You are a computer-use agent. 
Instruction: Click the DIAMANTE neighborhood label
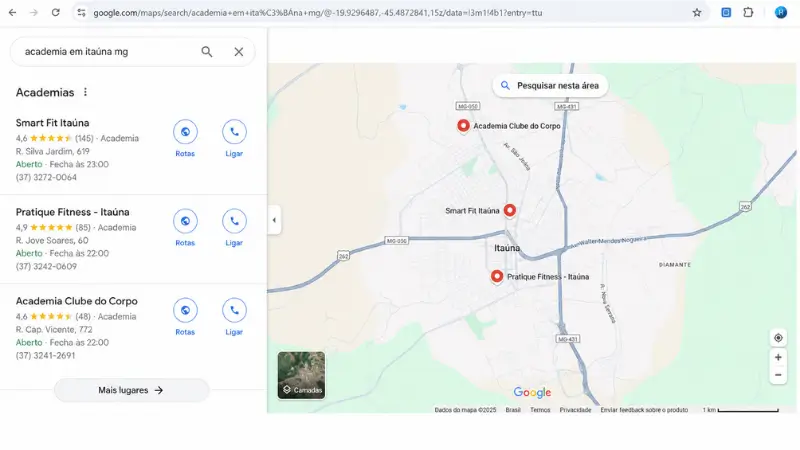click(x=675, y=265)
